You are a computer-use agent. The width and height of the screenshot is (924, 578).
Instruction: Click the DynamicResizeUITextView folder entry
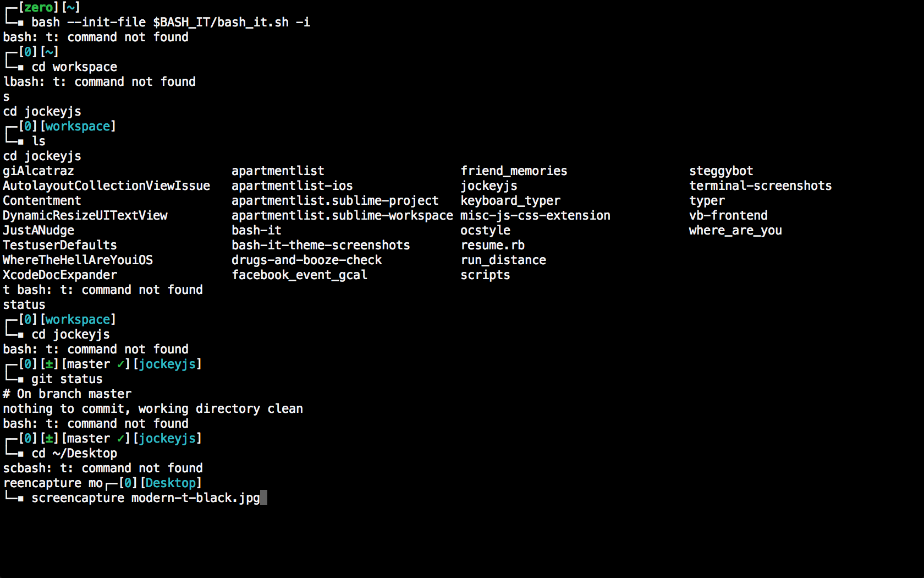(85, 215)
